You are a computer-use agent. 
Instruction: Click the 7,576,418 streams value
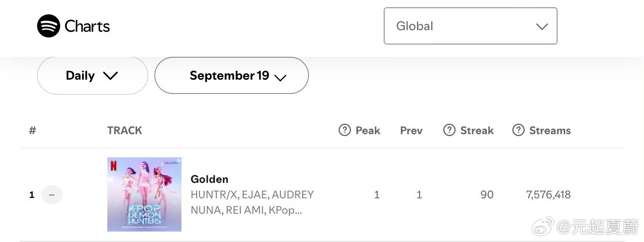click(x=548, y=194)
